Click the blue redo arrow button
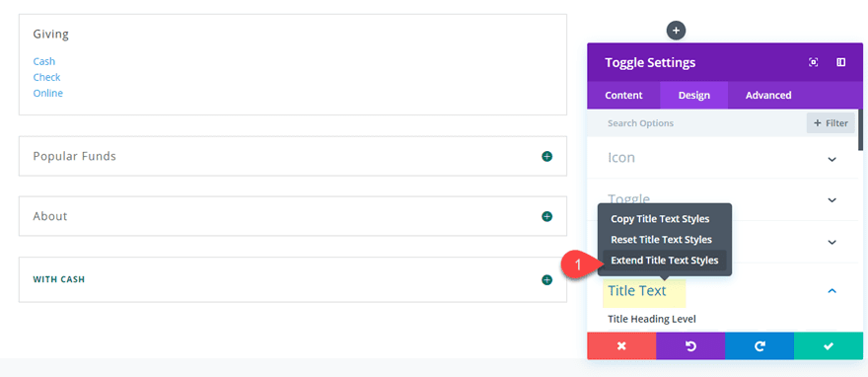The width and height of the screenshot is (868, 377). [759, 346]
